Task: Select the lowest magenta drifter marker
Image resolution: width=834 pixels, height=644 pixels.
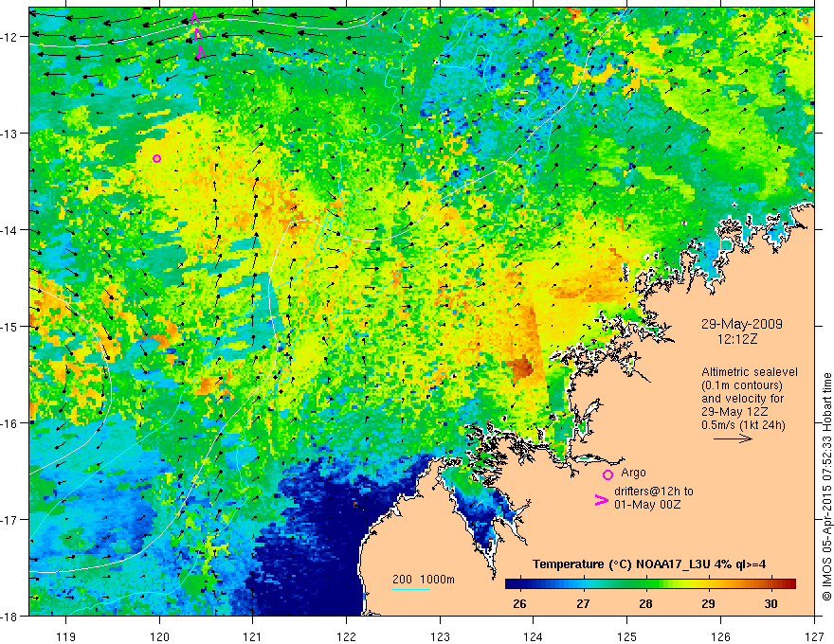Action: pyautogui.click(x=202, y=52)
